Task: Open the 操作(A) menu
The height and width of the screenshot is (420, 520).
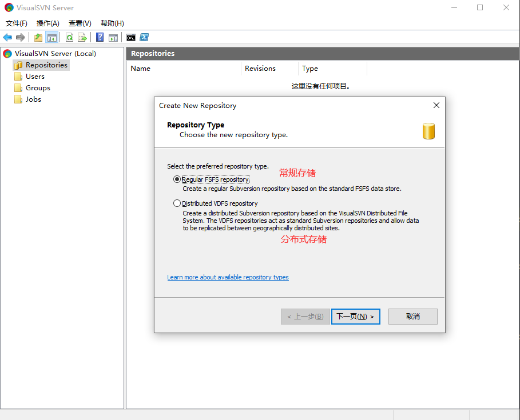Action: tap(48, 23)
